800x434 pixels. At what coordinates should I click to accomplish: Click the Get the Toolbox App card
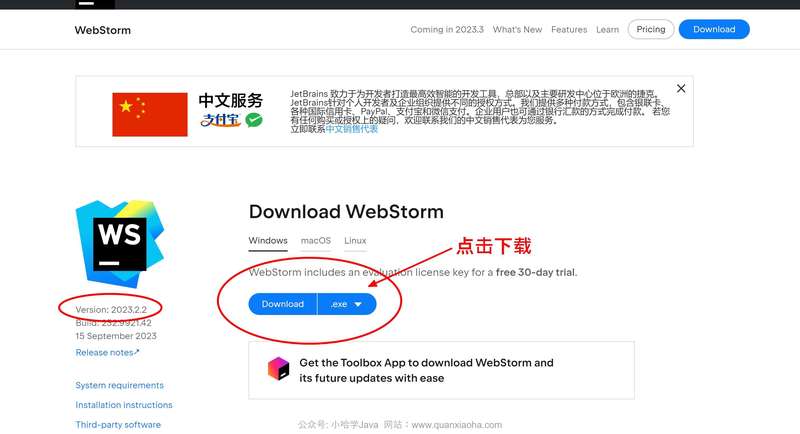click(x=441, y=370)
